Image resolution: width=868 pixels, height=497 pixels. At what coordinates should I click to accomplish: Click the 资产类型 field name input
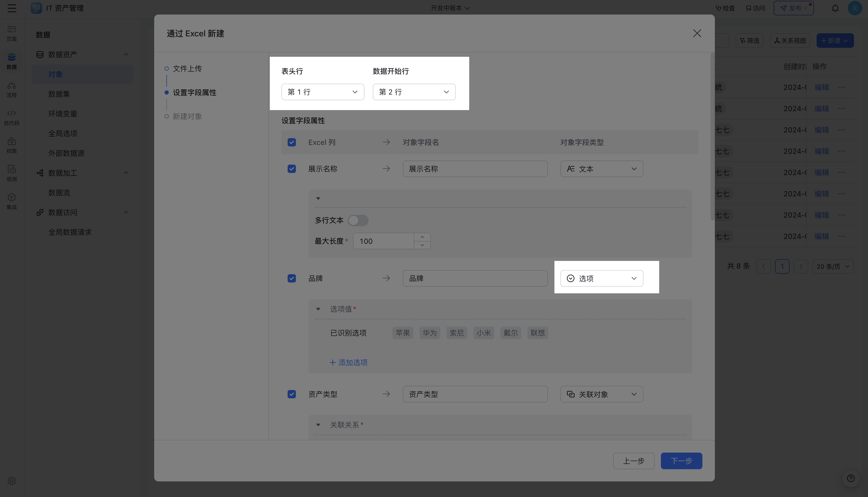click(475, 394)
